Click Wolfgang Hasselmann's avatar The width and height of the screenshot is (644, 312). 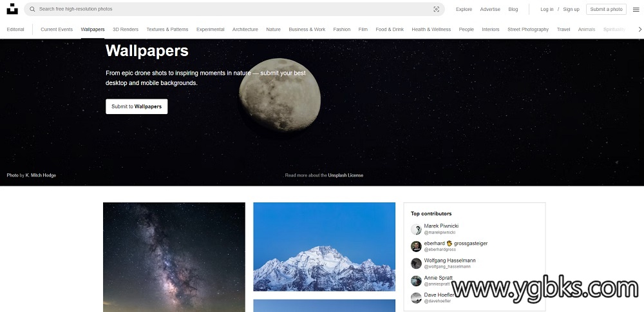(x=416, y=264)
